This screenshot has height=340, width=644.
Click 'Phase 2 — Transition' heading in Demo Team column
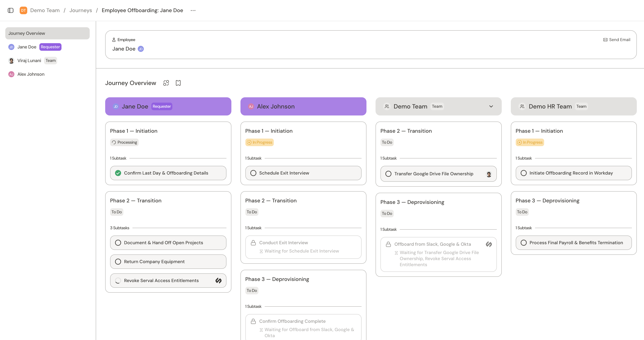click(406, 131)
